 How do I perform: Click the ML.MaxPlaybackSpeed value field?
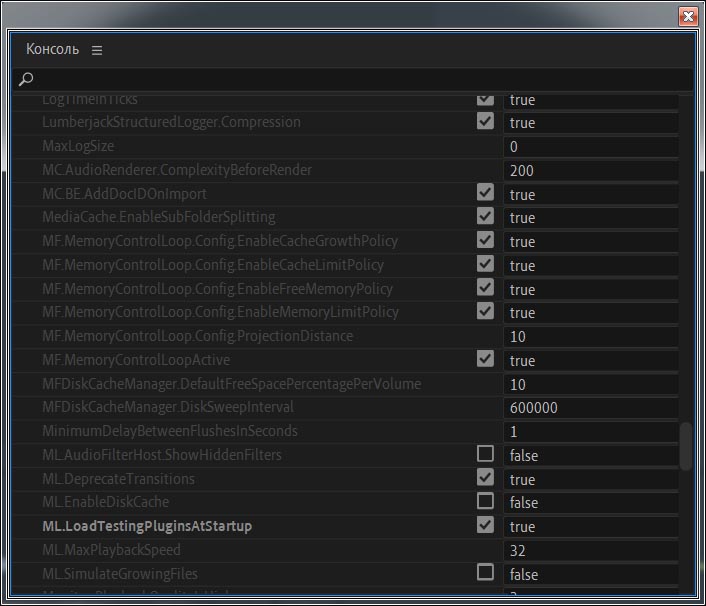click(591, 551)
